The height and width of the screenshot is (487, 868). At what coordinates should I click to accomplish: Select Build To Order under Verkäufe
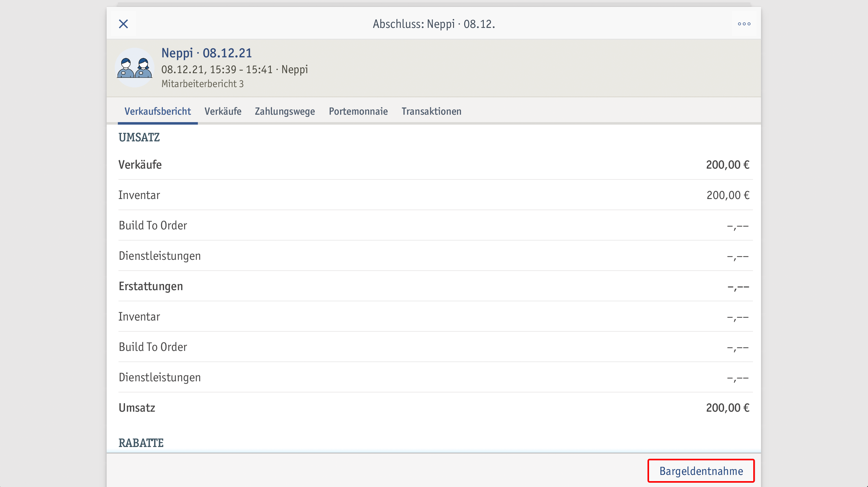(435, 225)
